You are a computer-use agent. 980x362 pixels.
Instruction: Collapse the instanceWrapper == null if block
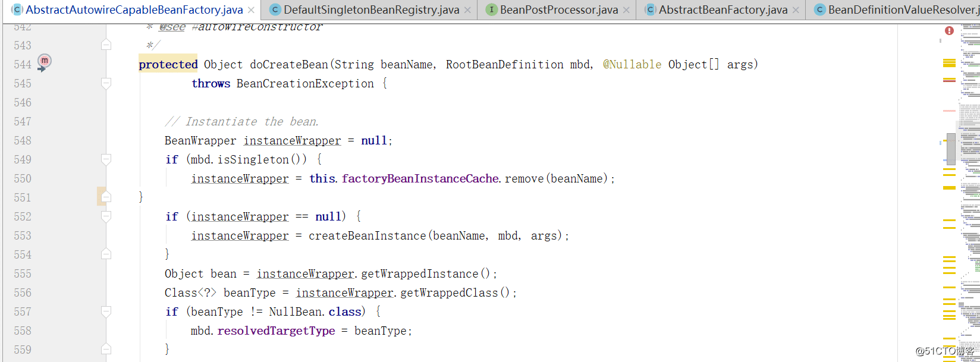(106, 216)
